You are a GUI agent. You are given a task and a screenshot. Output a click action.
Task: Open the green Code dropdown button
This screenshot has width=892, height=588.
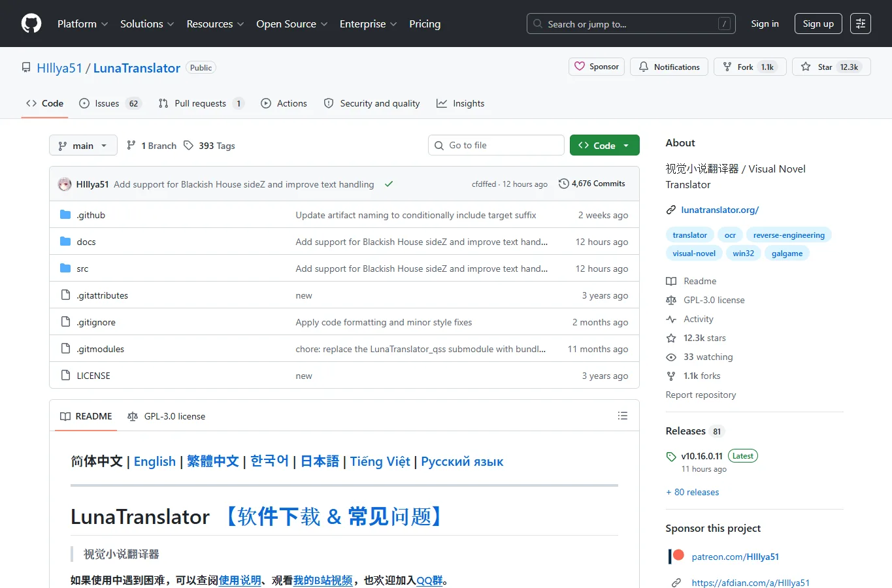click(604, 145)
